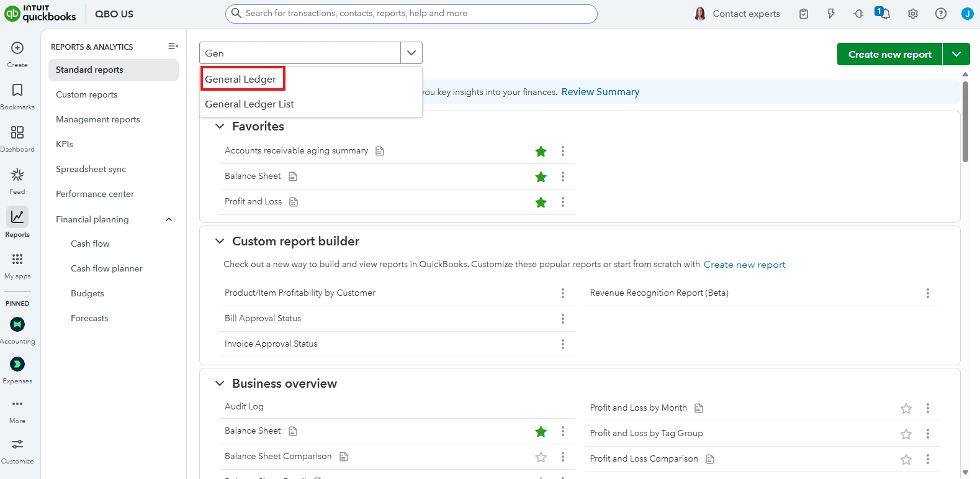The height and width of the screenshot is (479, 980).
Task: Click the lightning bolt quick actions icon
Action: tap(831, 14)
